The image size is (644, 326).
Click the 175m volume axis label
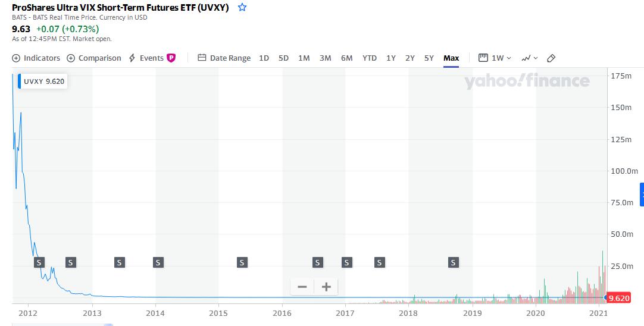click(621, 76)
